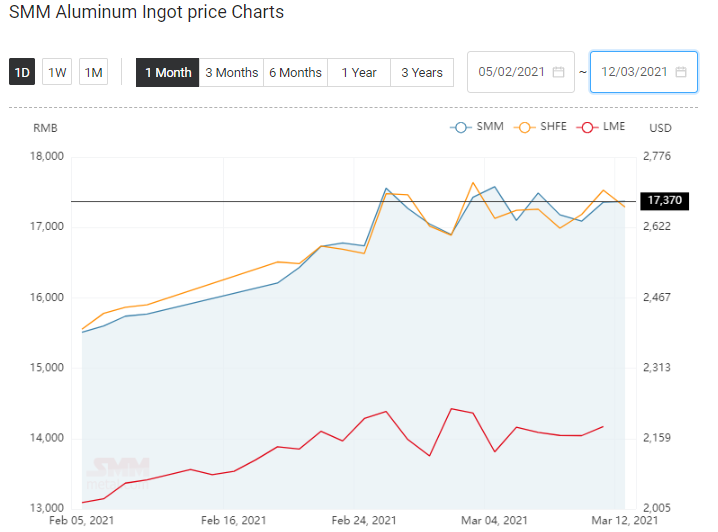Toggle the SHFE series legend
Image resolution: width=718 pixels, height=532 pixels.
point(540,127)
